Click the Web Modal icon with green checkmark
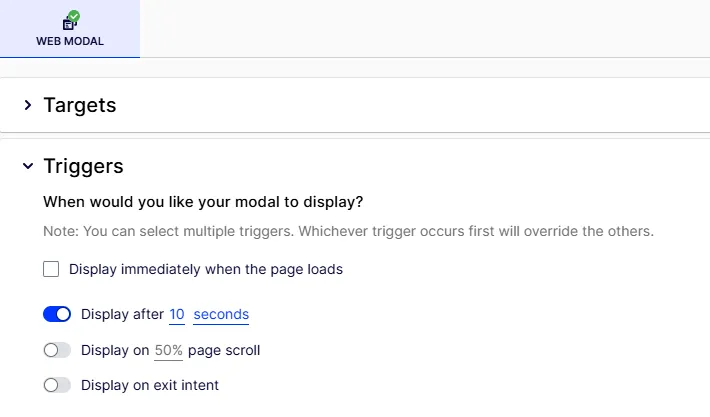The image size is (710, 417). pyautogui.click(x=71, y=21)
